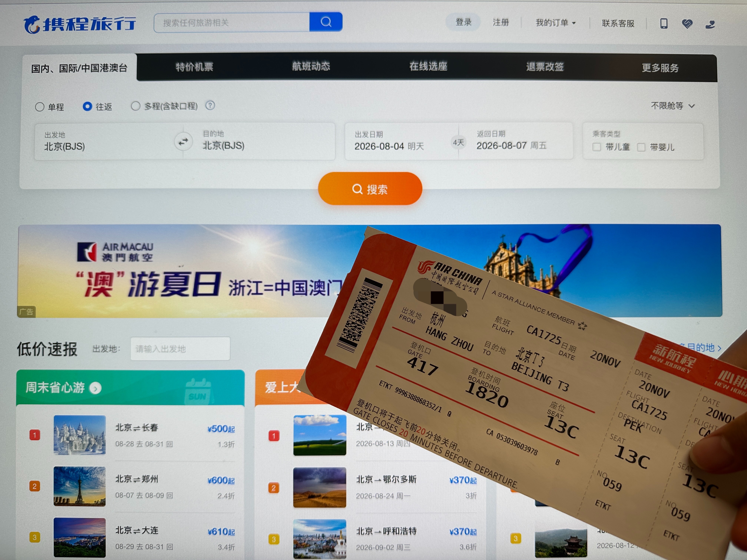Select the 单程 one-way radio button

39,107
